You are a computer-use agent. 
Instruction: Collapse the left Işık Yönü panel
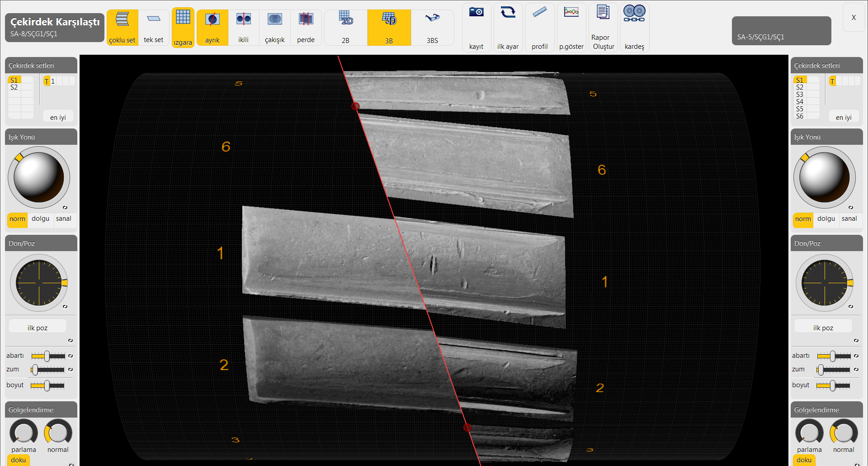click(x=41, y=137)
